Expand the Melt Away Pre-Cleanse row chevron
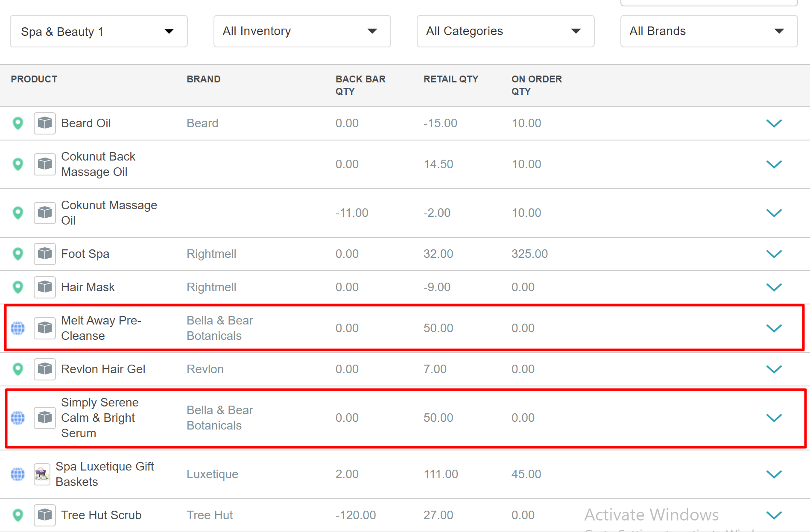The image size is (810, 532). [774, 328]
